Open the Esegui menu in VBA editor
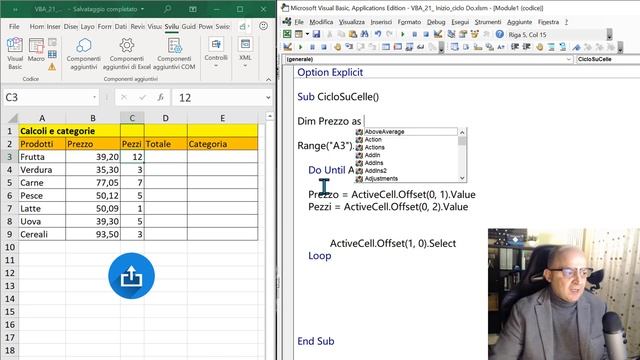The width and height of the screenshot is (640, 360). 460,22
